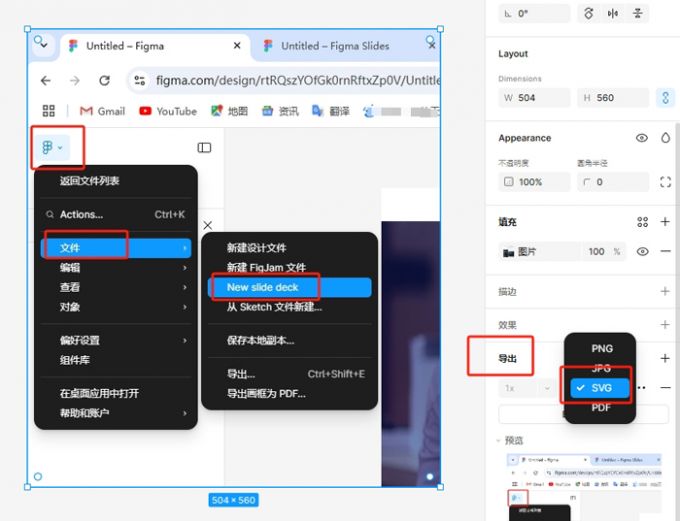
Task: Remove the 图片 fill with minus icon
Action: pos(665,252)
